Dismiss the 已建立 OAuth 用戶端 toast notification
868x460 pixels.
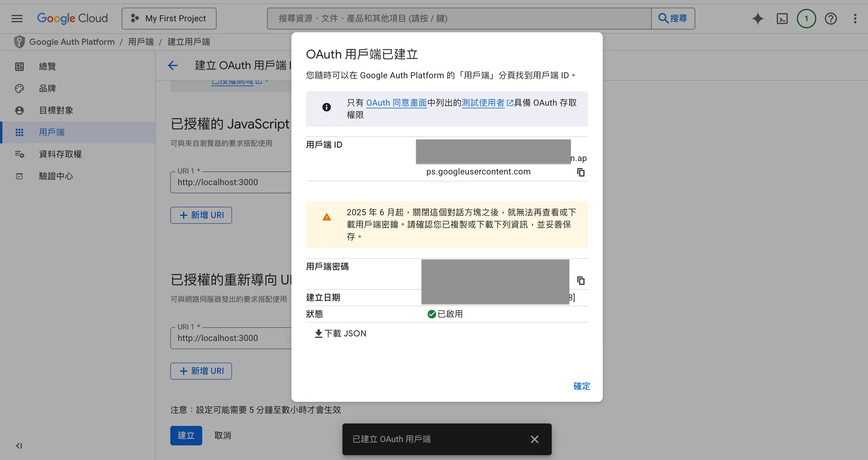(x=534, y=439)
